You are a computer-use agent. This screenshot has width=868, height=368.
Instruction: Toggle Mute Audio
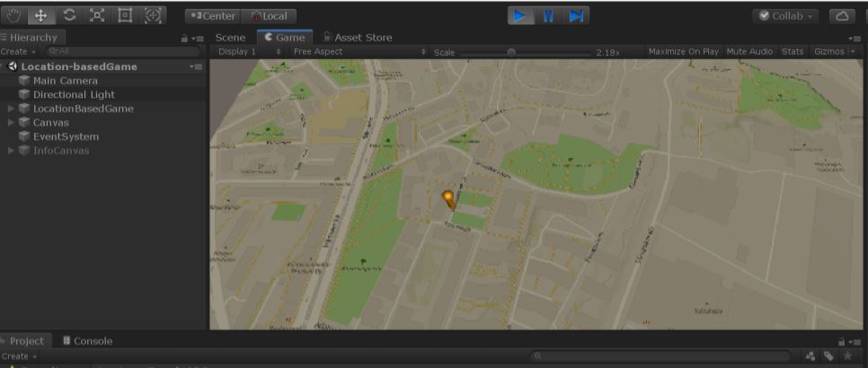click(x=749, y=52)
